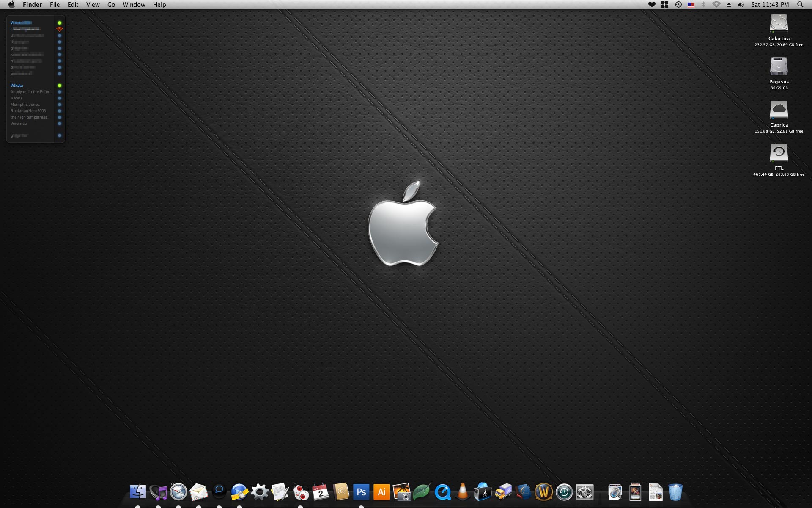Image resolution: width=812 pixels, height=508 pixels.
Task: Open the US flag input source menu
Action: pyautogui.click(x=691, y=4)
